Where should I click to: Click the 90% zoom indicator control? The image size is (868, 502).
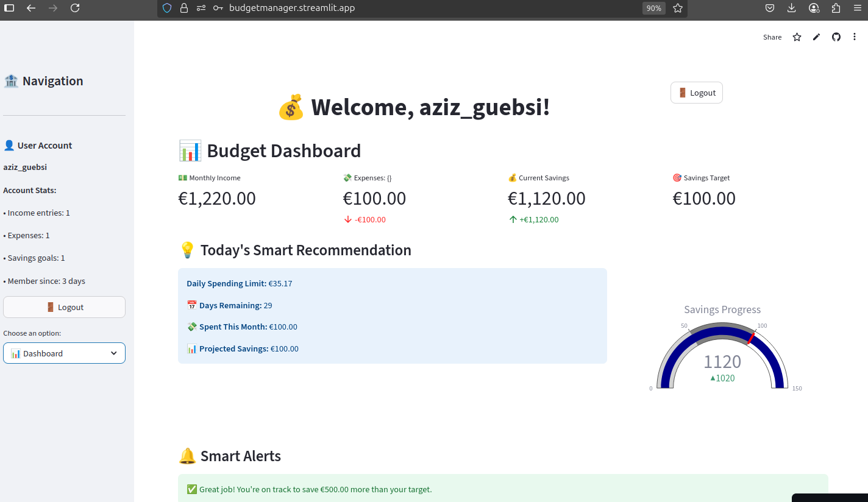click(653, 8)
